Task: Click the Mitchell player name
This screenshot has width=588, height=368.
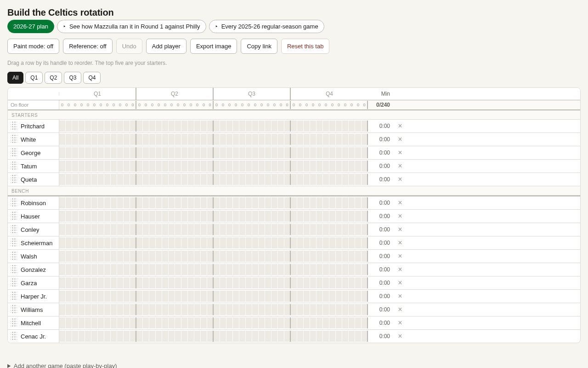Action: click(31, 323)
